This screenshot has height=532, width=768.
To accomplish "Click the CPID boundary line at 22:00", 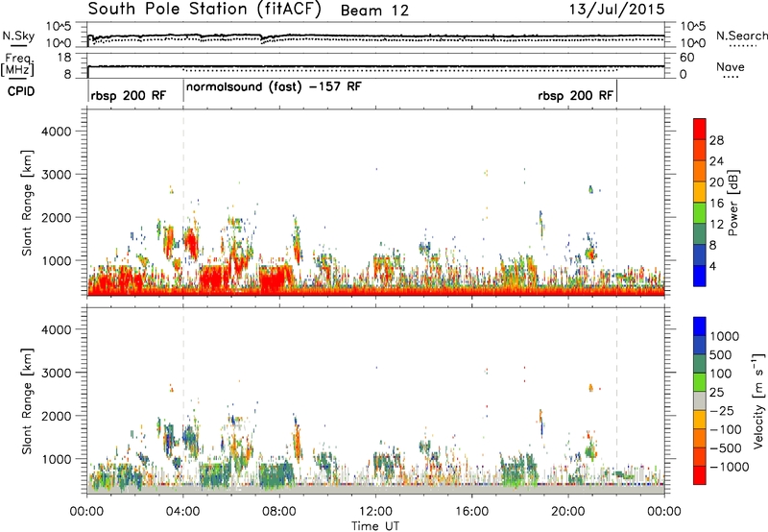I will coord(616,91).
